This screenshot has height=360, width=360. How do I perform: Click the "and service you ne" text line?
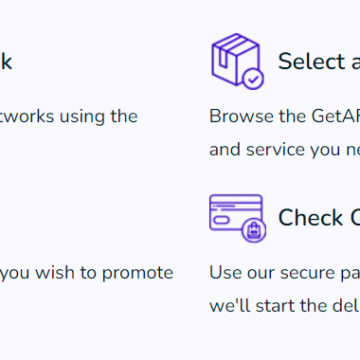pos(285,150)
